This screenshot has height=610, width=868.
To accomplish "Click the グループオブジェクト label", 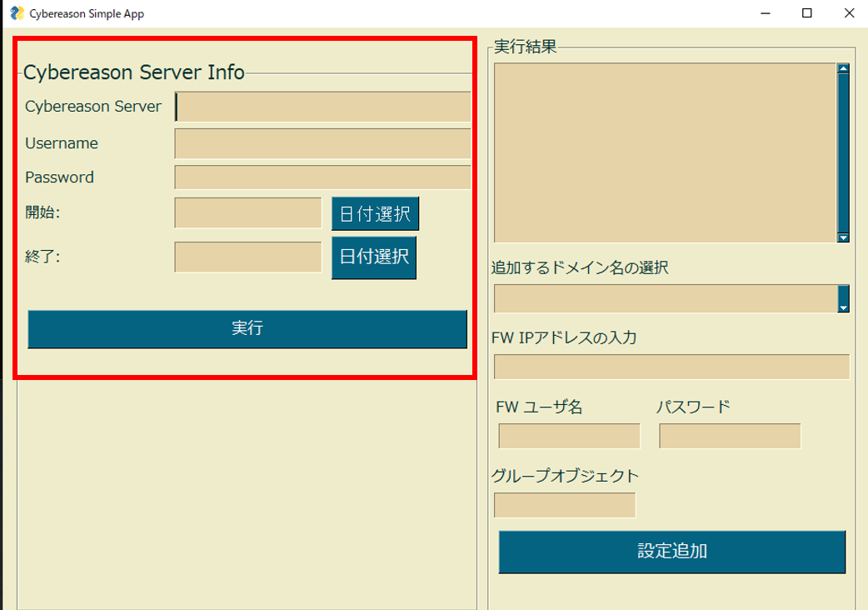I will (x=565, y=476).
